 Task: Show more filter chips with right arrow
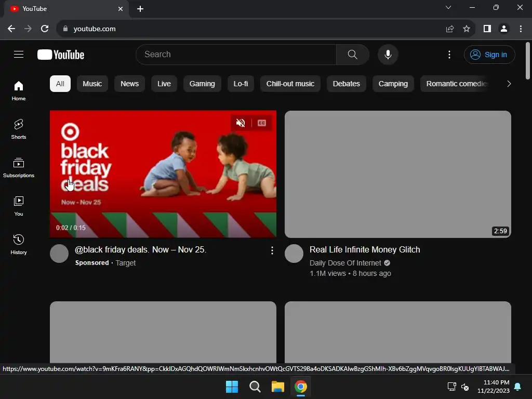[509, 84]
